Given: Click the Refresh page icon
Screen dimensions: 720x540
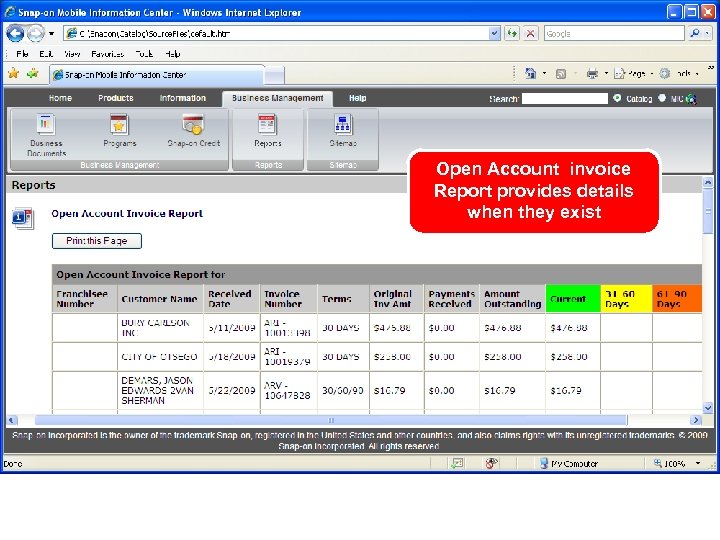Looking at the screenshot, I should (x=512, y=33).
